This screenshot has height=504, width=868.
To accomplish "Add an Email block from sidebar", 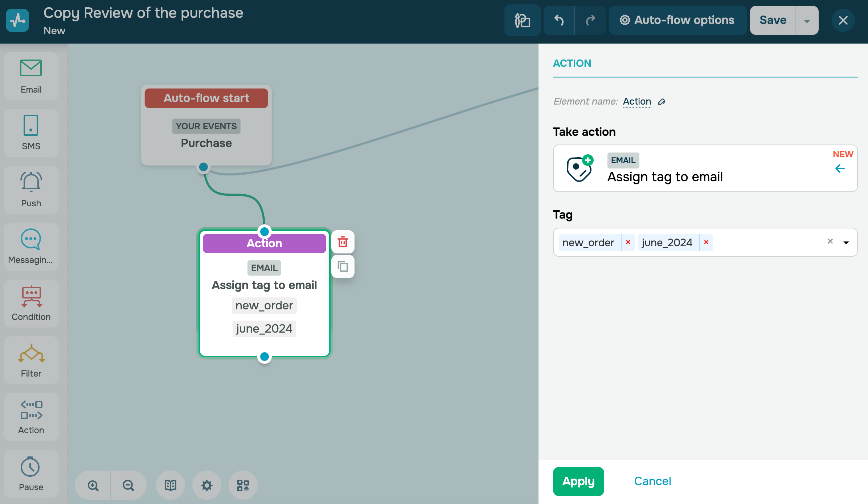I will pos(31,76).
